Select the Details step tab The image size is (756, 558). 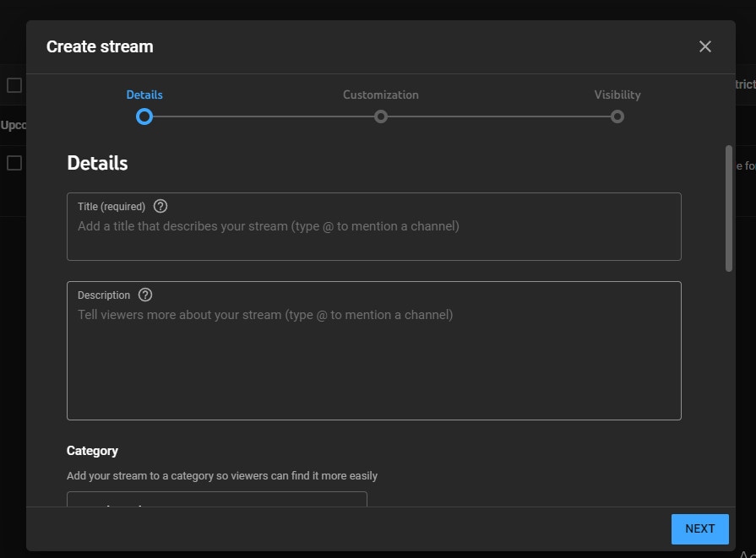pos(144,95)
